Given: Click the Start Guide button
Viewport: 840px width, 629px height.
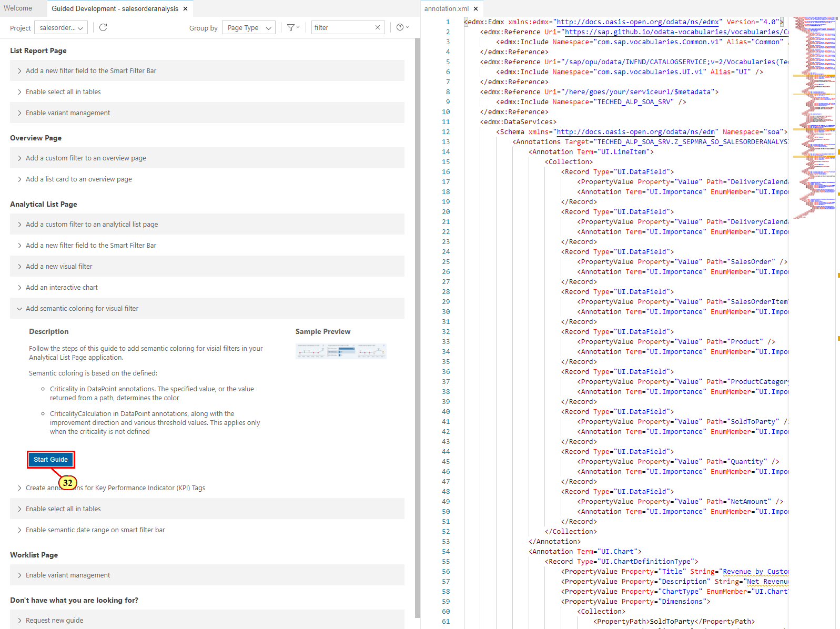Looking at the screenshot, I should [51, 460].
